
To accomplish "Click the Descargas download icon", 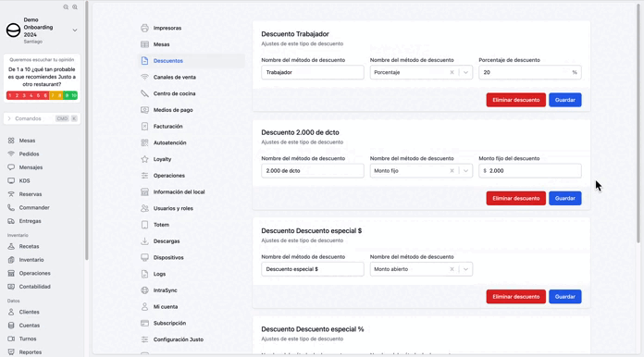I will [x=144, y=241].
